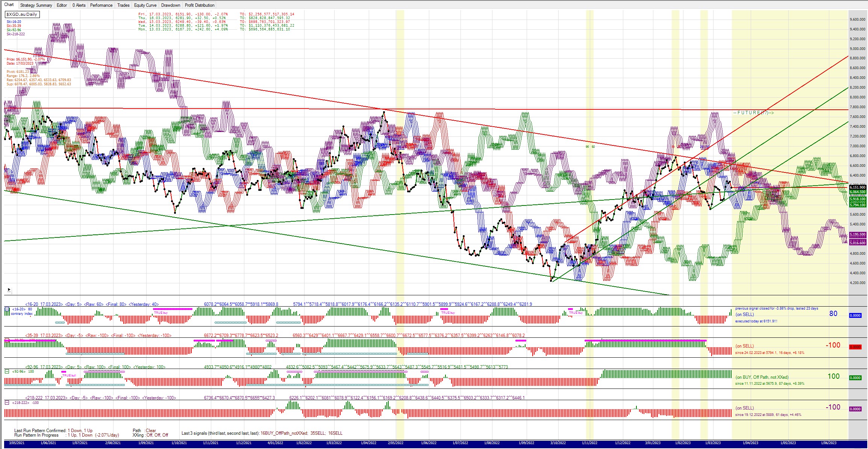868x449 pixels.
Task: Switch to the Strategy Summary tab
Action: tap(36, 5)
